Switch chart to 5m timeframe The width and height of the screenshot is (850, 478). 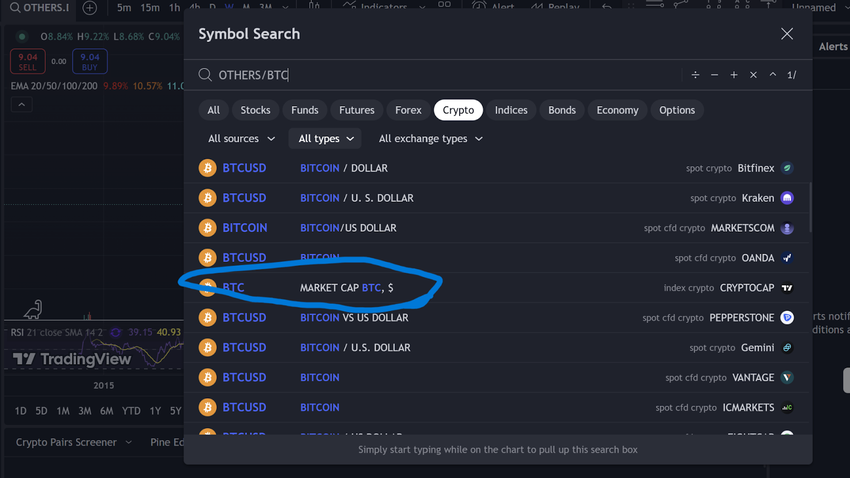click(x=124, y=8)
